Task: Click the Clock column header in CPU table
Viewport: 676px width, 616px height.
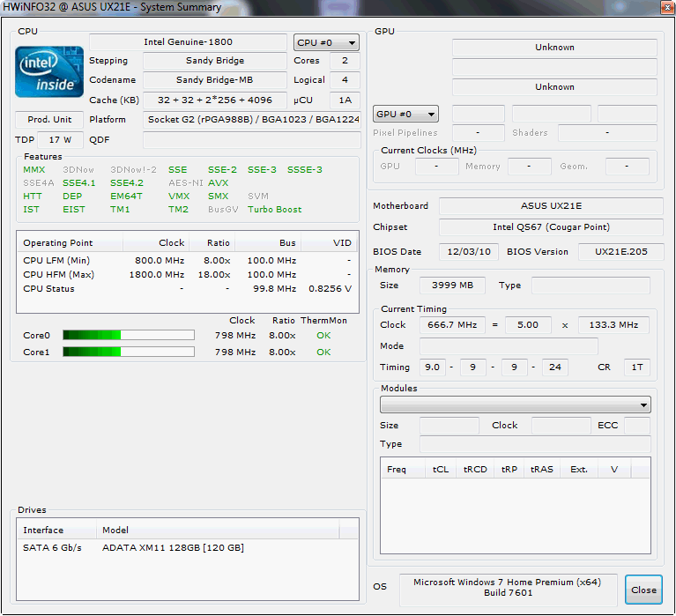Action: tap(156, 242)
